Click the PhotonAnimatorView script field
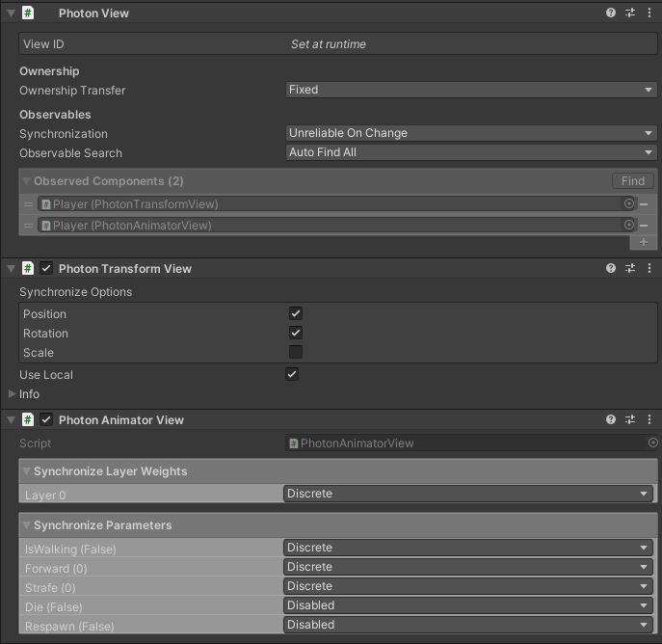The height and width of the screenshot is (644, 662). click(471, 443)
